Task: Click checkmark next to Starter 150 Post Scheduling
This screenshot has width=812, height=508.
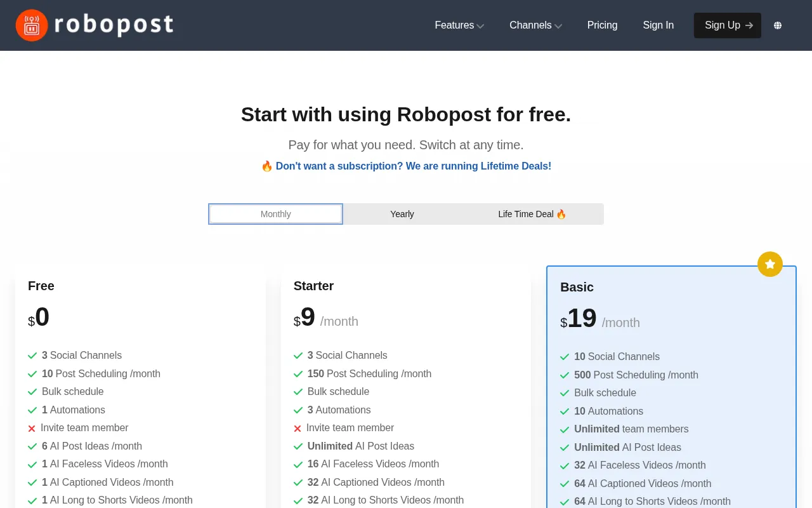Action: [x=298, y=374]
